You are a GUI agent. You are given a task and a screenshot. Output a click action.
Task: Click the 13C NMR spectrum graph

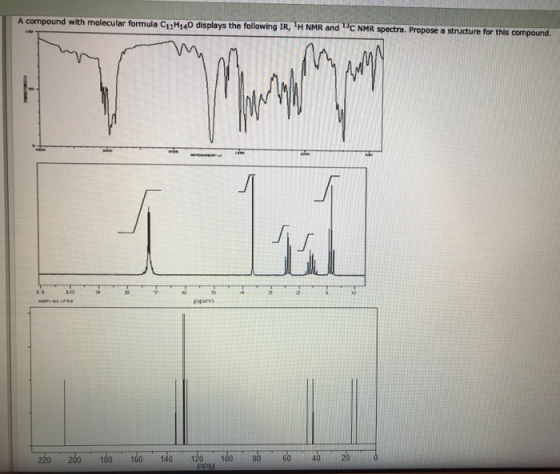click(x=204, y=379)
